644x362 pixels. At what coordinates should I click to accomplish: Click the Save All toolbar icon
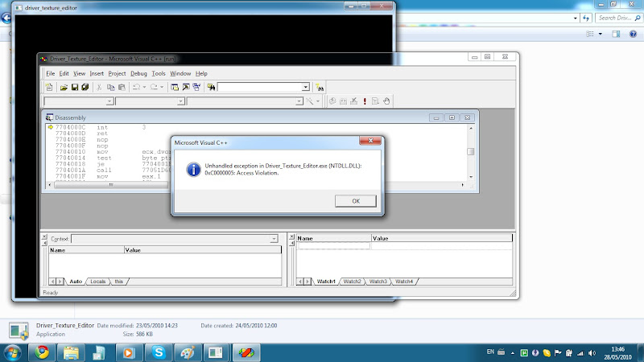[85, 87]
